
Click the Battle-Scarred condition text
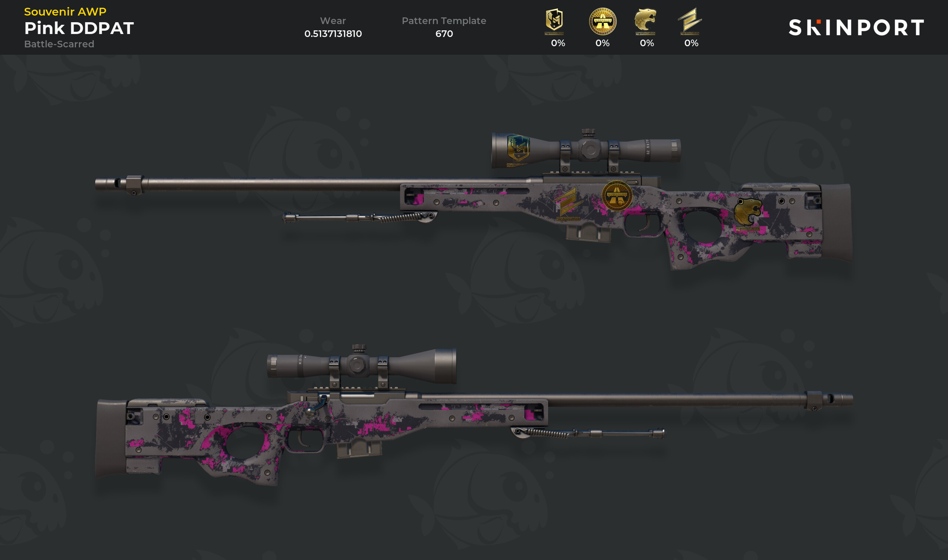coord(59,44)
